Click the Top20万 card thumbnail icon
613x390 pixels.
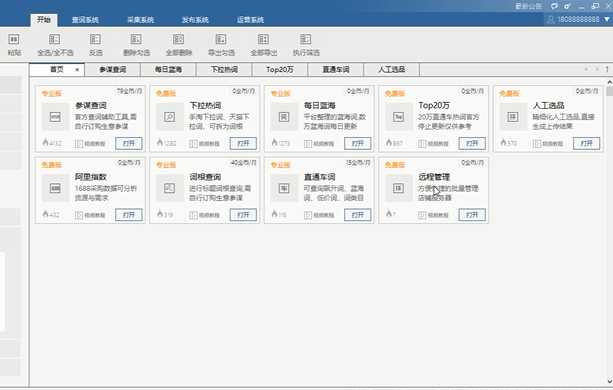[398, 116]
